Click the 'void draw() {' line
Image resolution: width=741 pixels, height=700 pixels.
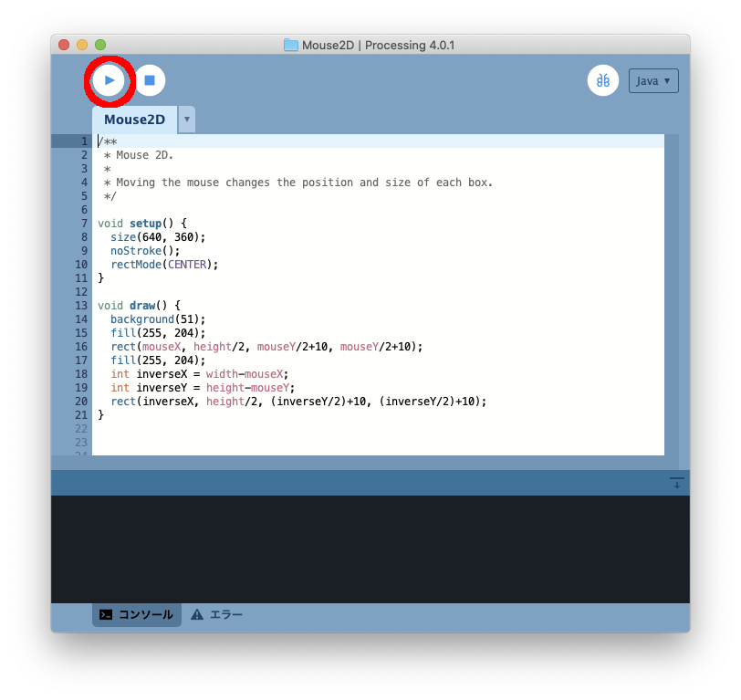coord(139,306)
